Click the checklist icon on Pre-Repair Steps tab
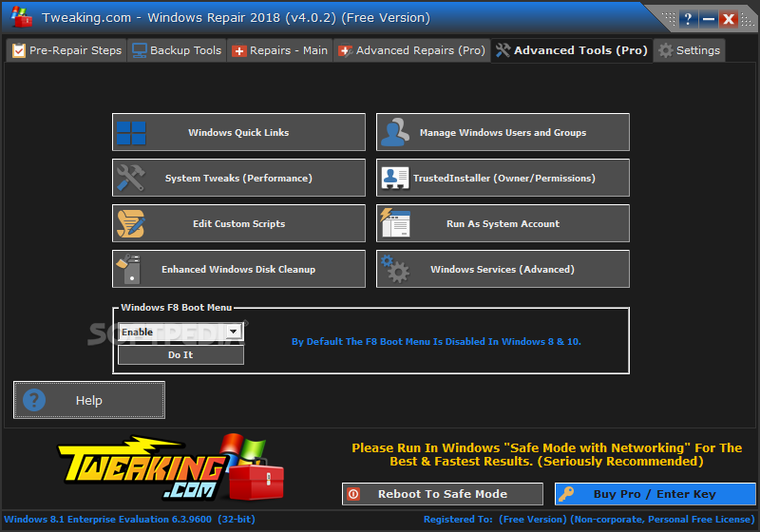This screenshot has width=760, height=532. (19, 50)
